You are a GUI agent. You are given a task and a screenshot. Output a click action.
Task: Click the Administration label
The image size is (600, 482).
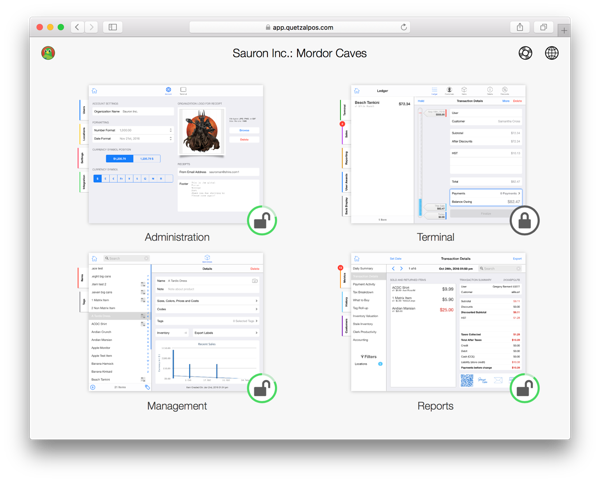[x=177, y=237]
